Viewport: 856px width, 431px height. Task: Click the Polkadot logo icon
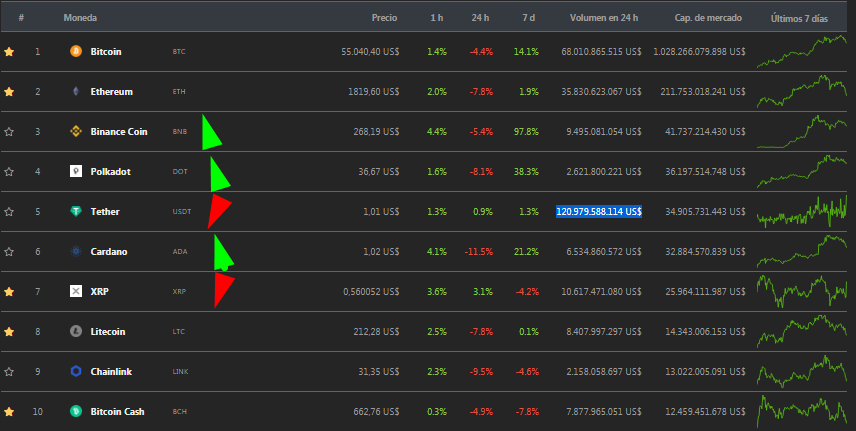pos(76,171)
